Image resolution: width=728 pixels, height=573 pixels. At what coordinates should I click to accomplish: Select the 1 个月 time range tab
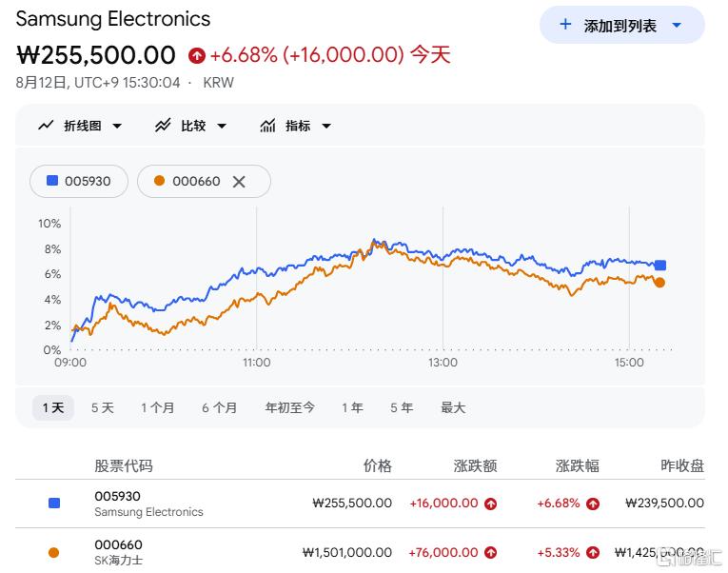click(x=158, y=407)
